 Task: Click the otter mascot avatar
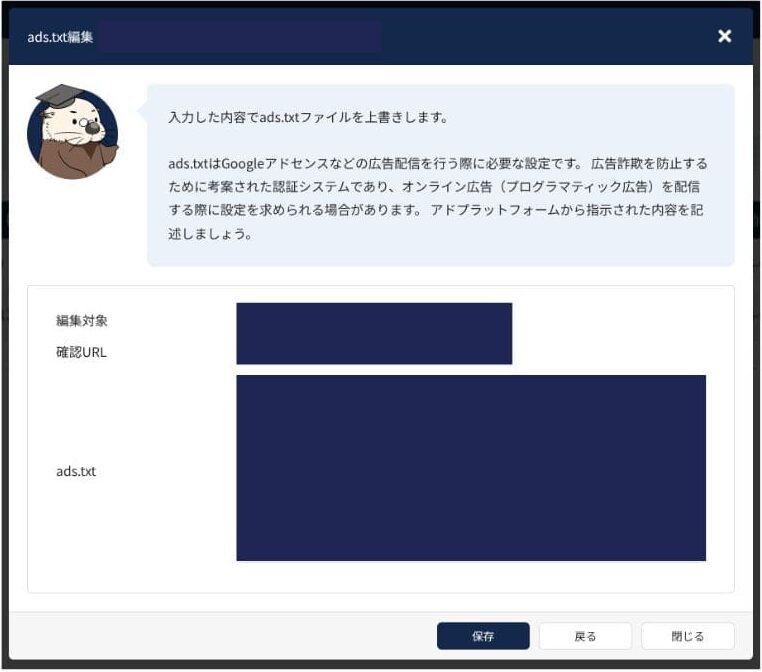(72, 133)
